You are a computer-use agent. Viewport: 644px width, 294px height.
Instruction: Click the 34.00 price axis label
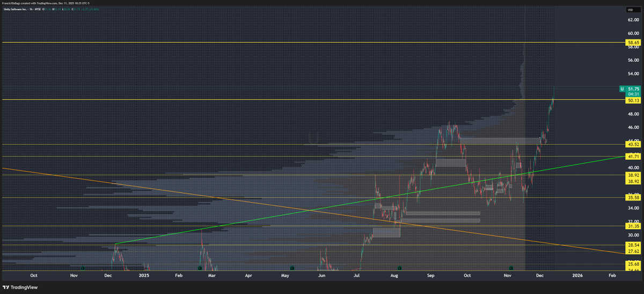coord(633,208)
